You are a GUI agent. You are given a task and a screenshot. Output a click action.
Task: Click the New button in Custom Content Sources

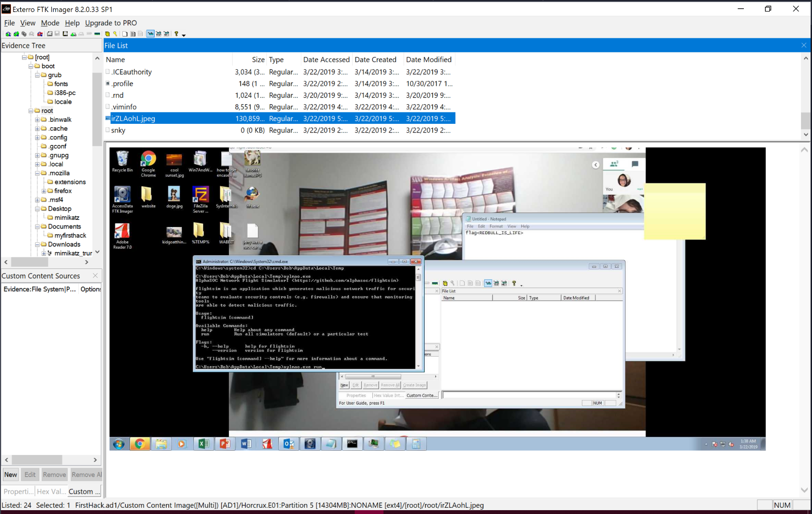point(11,475)
